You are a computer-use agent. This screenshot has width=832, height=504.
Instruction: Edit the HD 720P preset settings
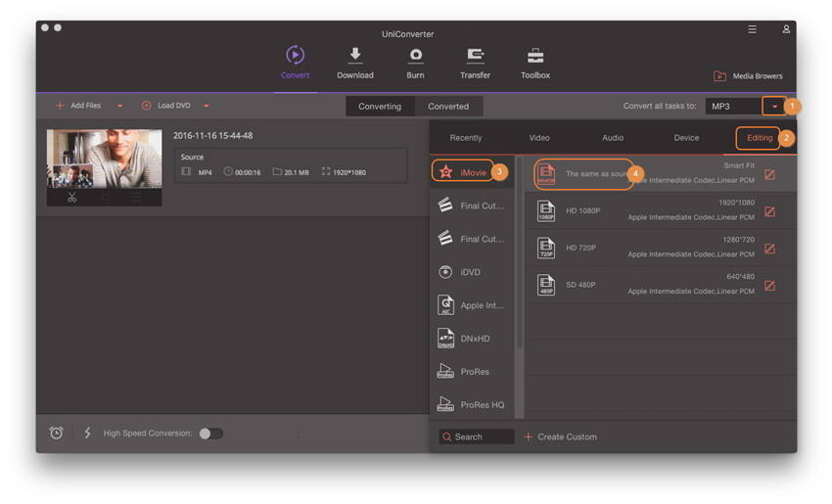[x=769, y=249]
